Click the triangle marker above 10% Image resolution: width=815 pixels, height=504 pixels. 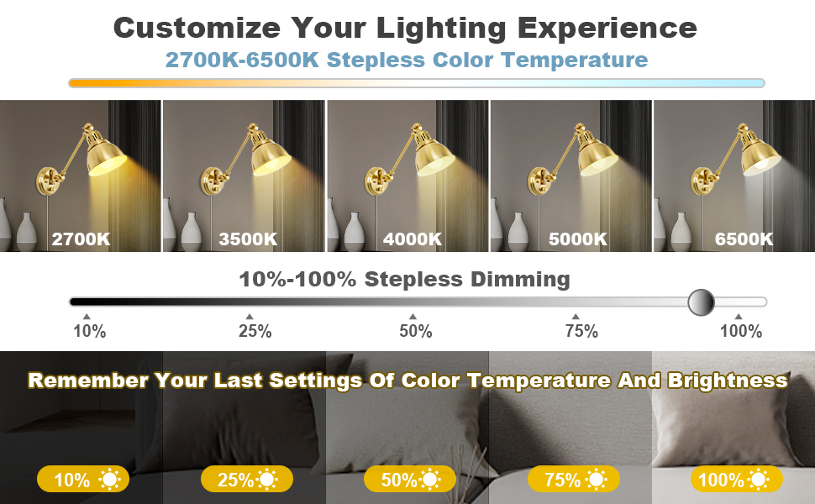click(x=86, y=317)
